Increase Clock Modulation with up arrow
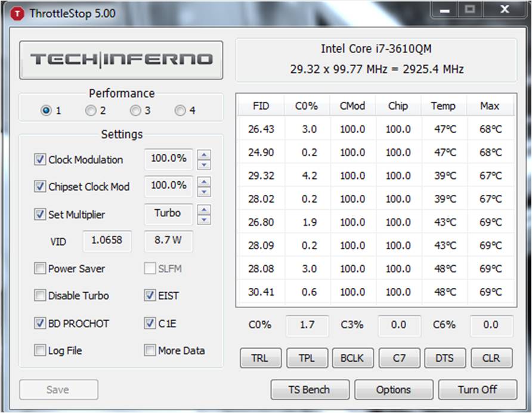 click(204, 155)
